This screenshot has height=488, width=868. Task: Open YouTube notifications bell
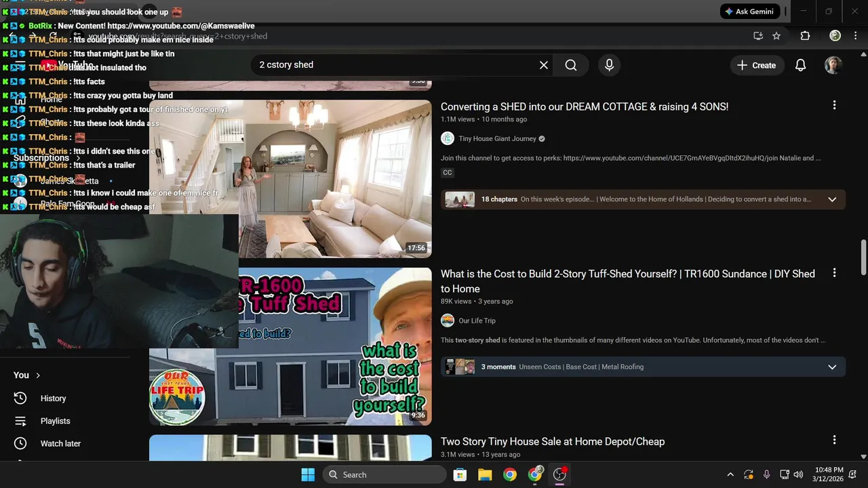(800, 65)
